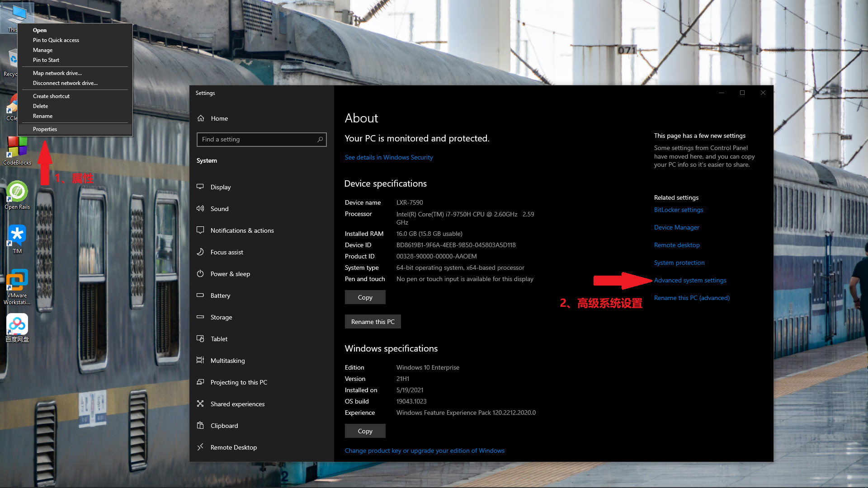This screenshot has width=868, height=488.
Task: Open VMware Workstation
Action: [17, 280]
